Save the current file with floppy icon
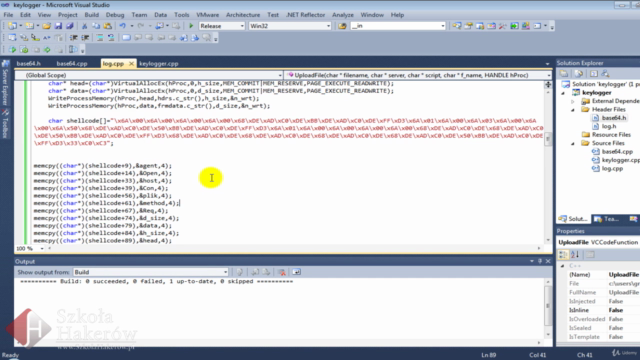Viewport: 640px width, 360px height. [x=58, y=26]
